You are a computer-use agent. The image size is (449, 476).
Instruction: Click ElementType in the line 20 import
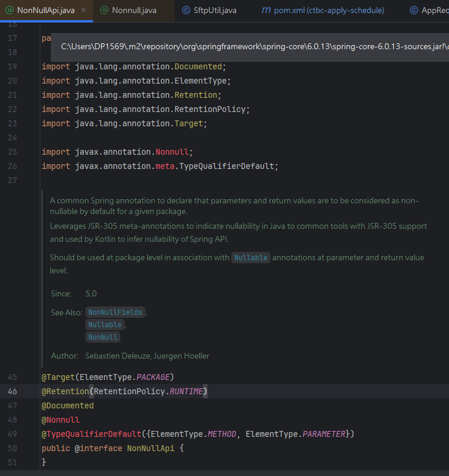click(x=200, y=81)
